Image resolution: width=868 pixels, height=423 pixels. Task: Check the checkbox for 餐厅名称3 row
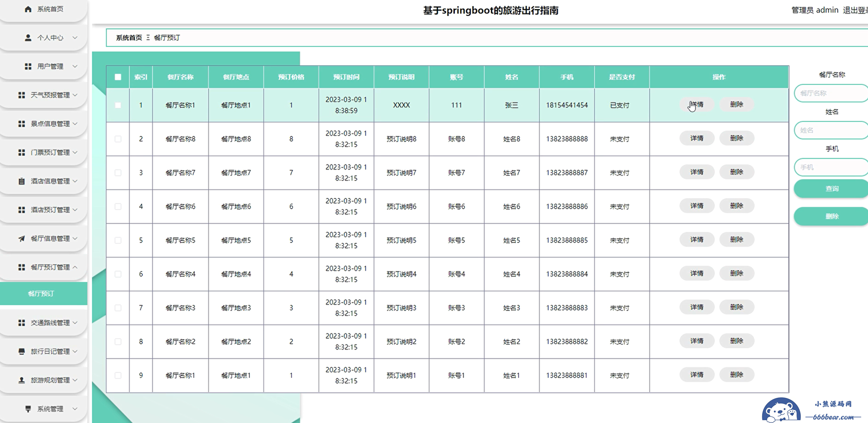click(x=118, y=308)
